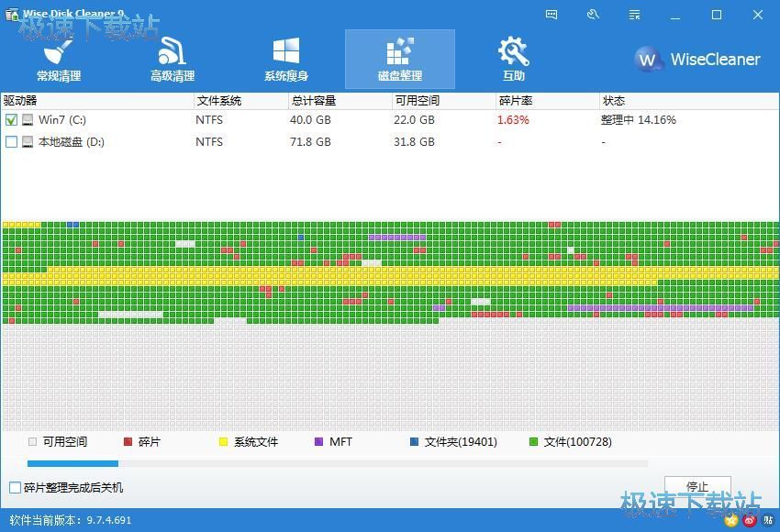Screen dimensions: 780x532
Task: Open the feedback chat bubble icon
Action: pos(552,15)
